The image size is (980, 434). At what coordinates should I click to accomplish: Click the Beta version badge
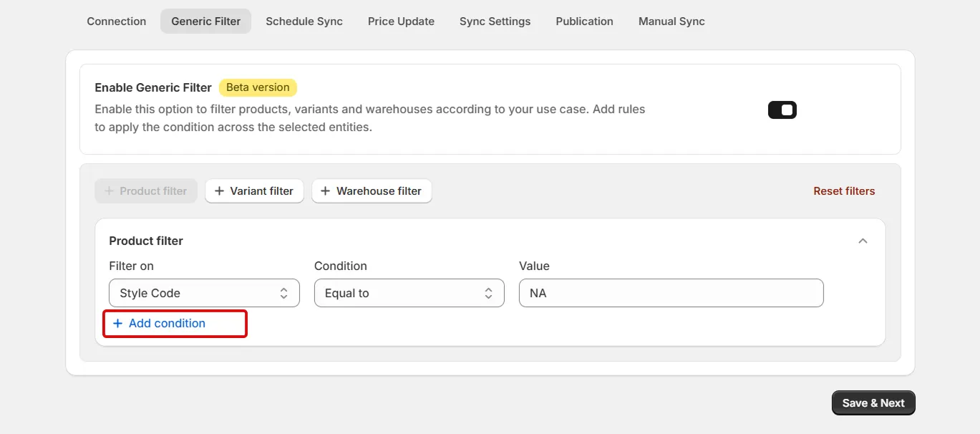pos(258,87)
